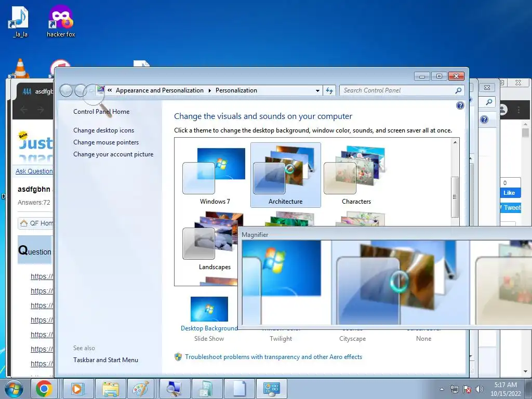The height and width of the screenshot is (399, 532).
Task: Show hidden system tray icons arrow
Action: [x=442, y=389]
